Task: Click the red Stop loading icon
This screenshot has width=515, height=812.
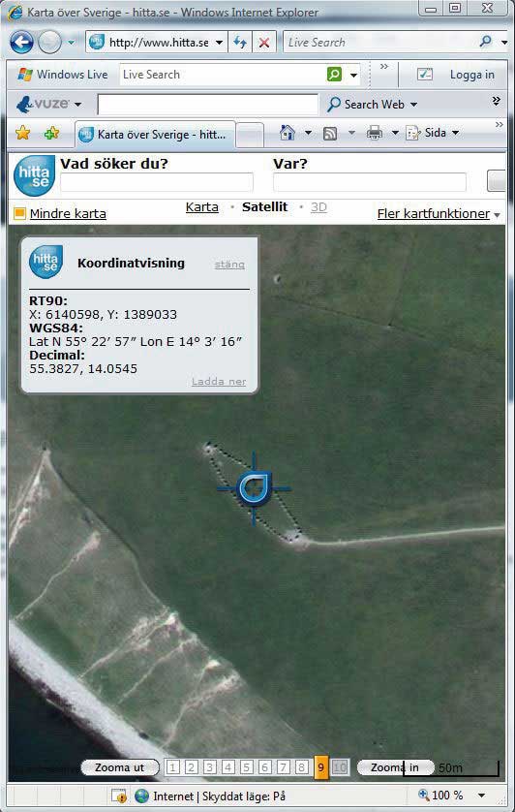Action: click(x=264, y=43)
